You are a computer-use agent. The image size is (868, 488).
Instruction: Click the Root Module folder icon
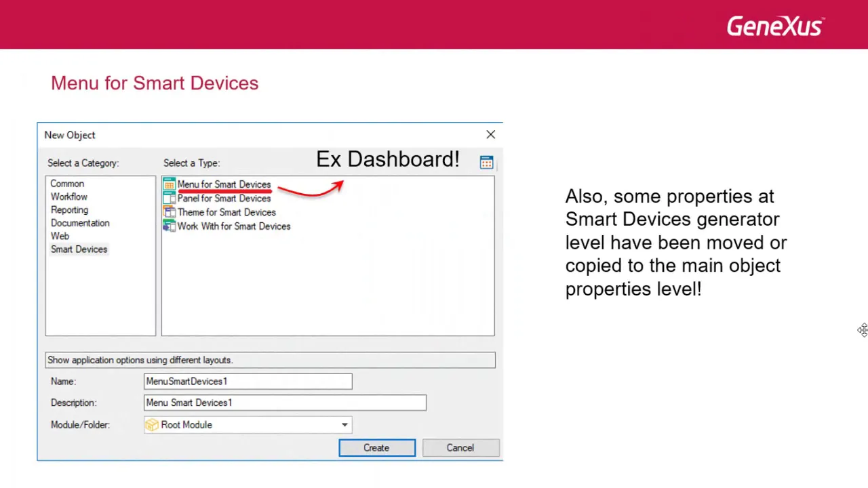click(x=152, y=425)
